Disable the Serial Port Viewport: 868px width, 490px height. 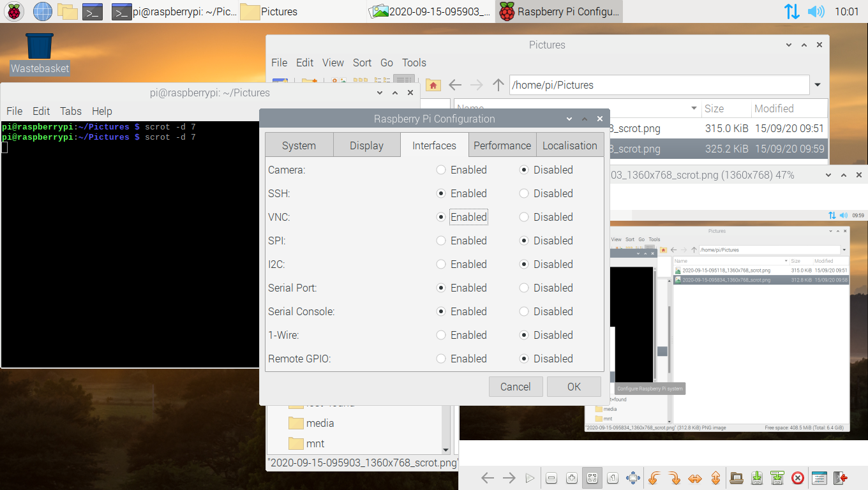[524, 288]
